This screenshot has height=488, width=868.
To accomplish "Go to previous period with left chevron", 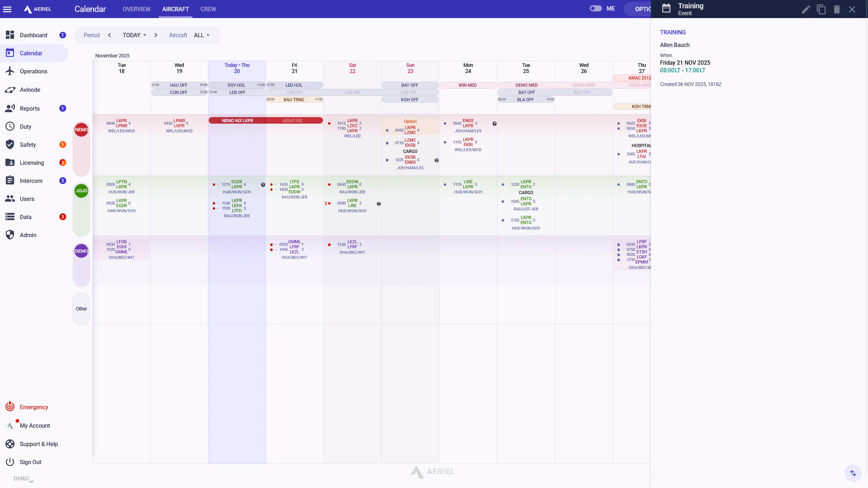I will [110, 35].
